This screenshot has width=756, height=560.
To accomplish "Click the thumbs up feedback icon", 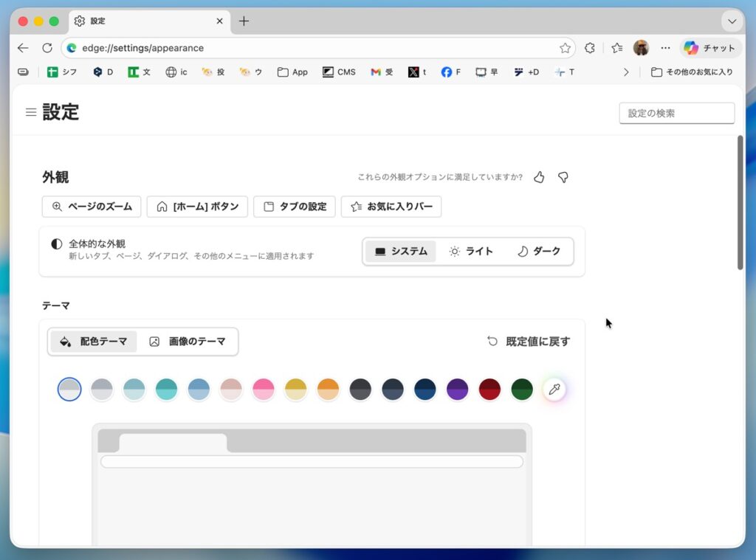I will (539, 177).
